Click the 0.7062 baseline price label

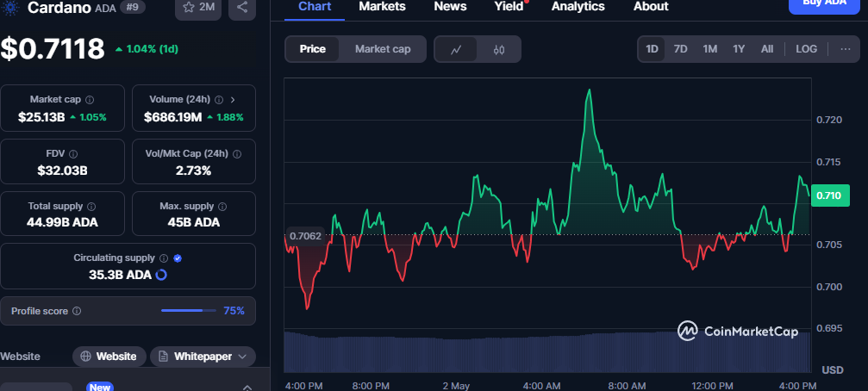[x=306, y=236]
